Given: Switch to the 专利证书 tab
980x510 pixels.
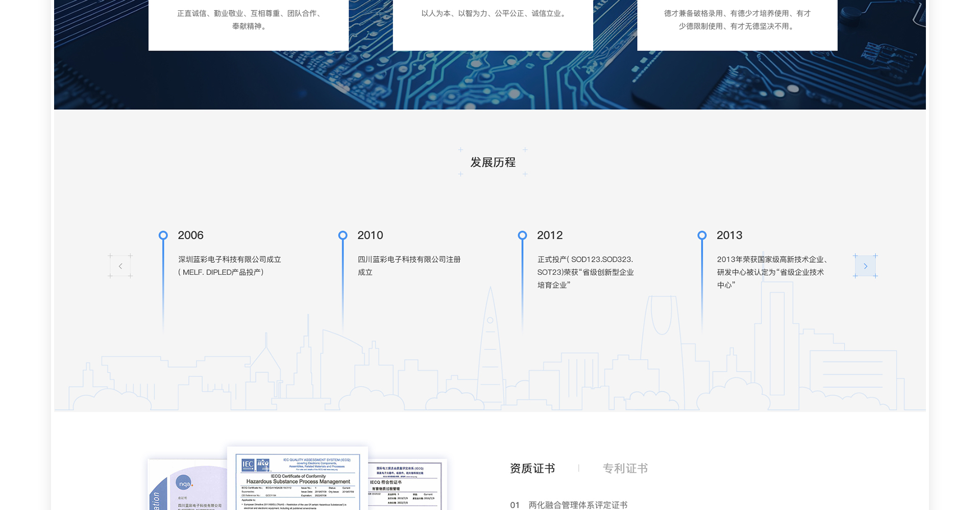Looking at the screenshot, I should click(x=625, y=468).
